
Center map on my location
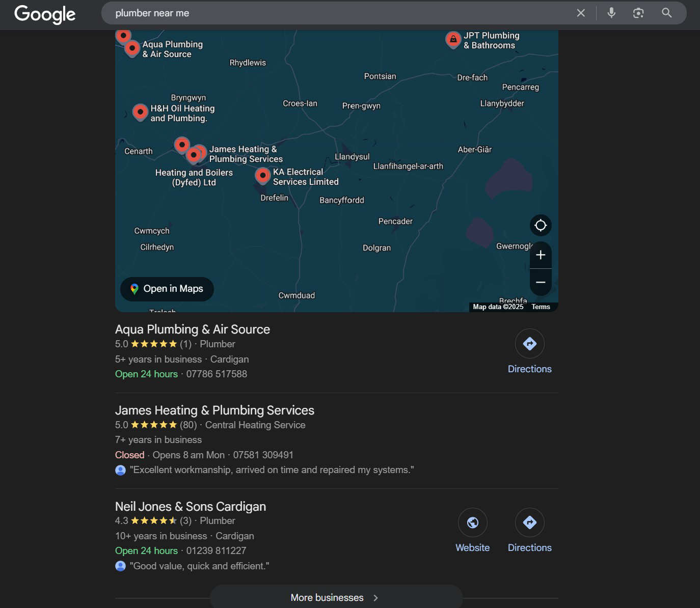tap(541, 225)
